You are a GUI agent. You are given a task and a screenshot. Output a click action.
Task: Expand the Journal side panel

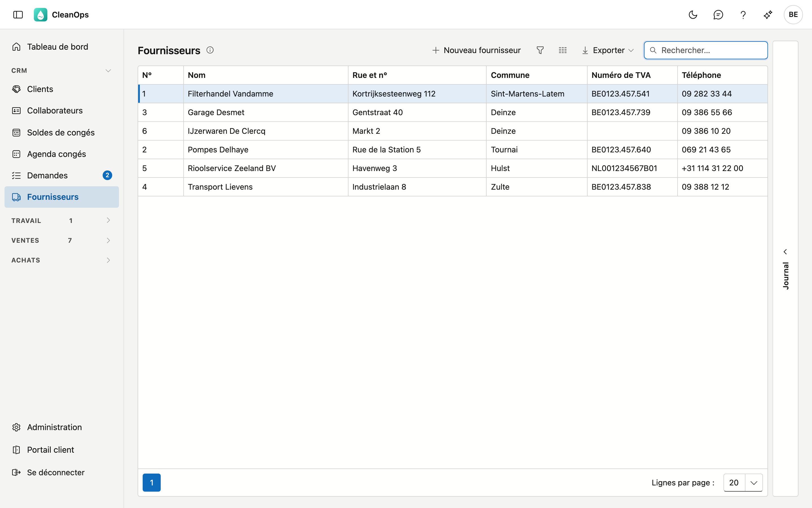pos(785,269)
